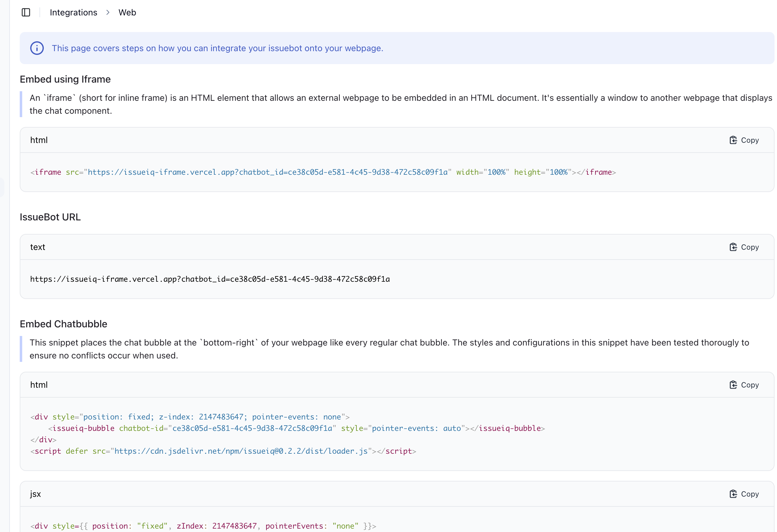The height and width of the screenshot is (532, 777).
Task: Open the Integrations breadcrumb
Action: click(74, 12)
